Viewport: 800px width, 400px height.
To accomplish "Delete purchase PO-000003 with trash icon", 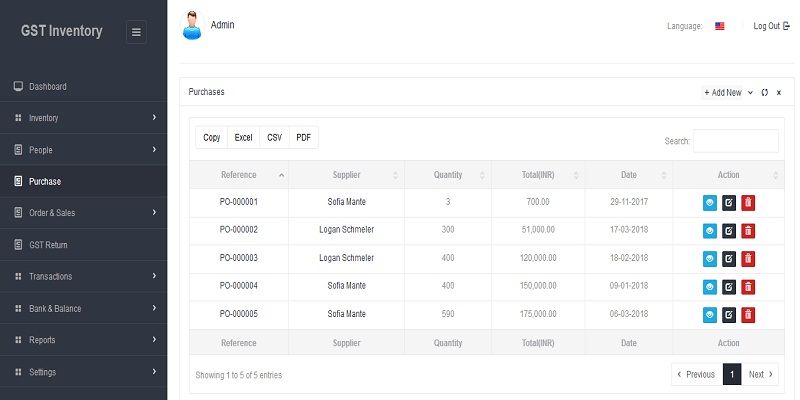I will 748,258.
